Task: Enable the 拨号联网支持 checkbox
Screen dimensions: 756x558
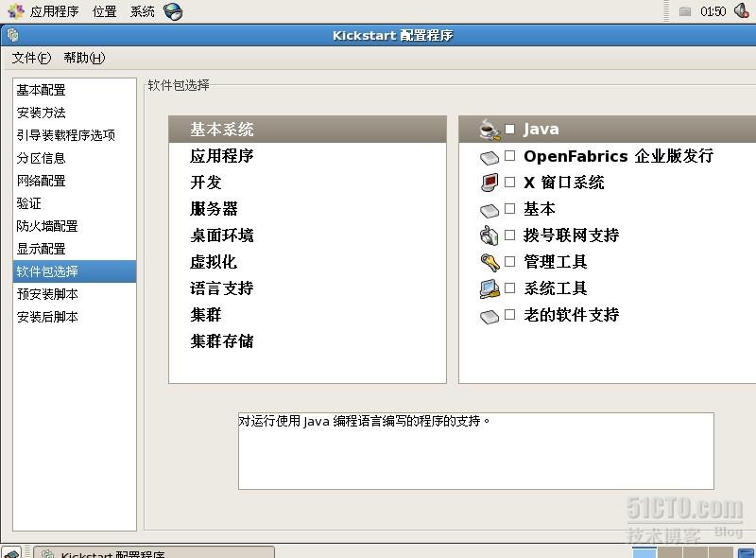Action: [x=509, y=235]
